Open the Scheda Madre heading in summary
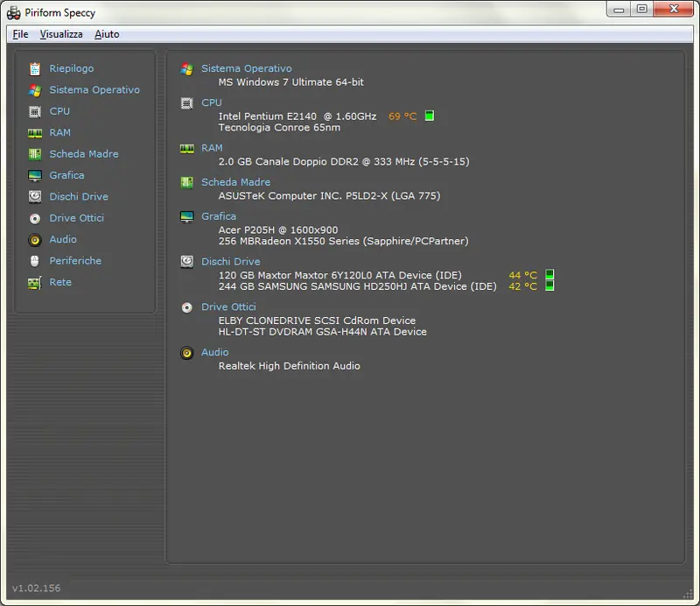Screen dimensions: 700x606 [235, 182]
